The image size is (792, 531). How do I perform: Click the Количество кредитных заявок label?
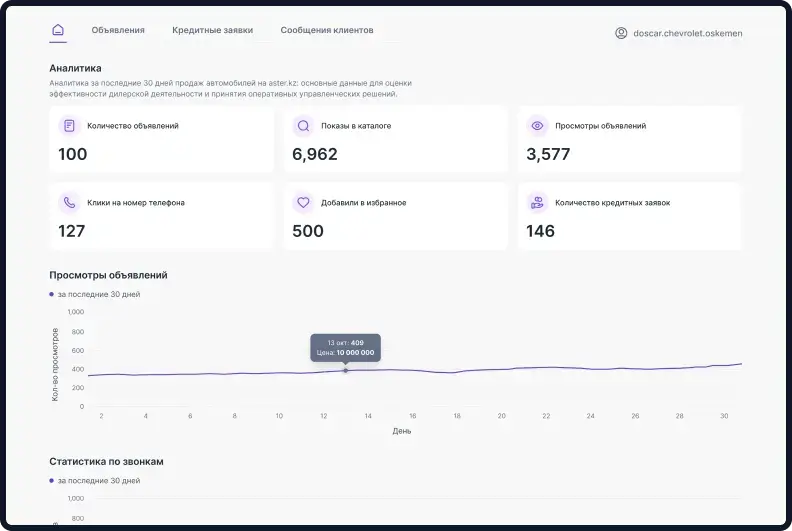pyautogui.click(x=613, y=203)
